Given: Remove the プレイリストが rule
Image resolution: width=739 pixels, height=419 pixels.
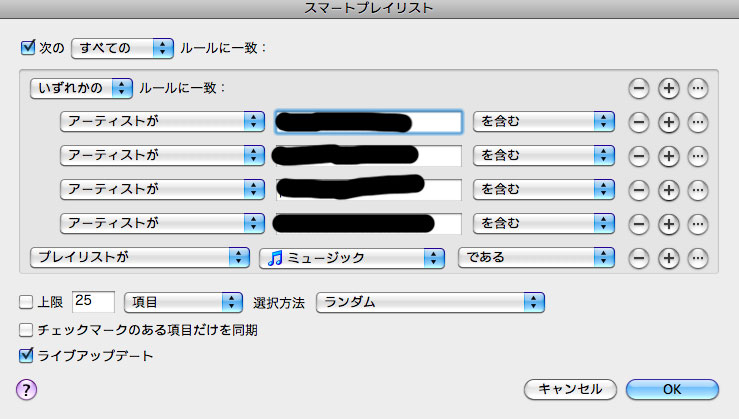Looking at the screenshot, I should click(639, 258).
